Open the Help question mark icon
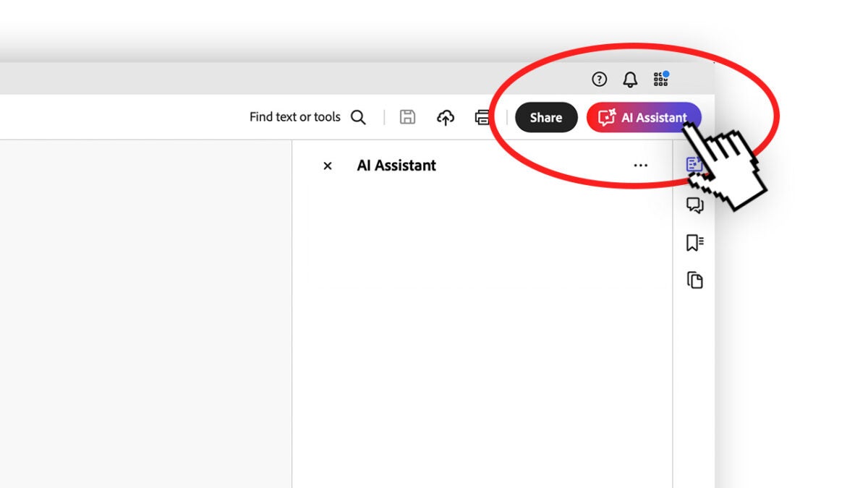The image size is (868, 488). (x=599, y=80)
